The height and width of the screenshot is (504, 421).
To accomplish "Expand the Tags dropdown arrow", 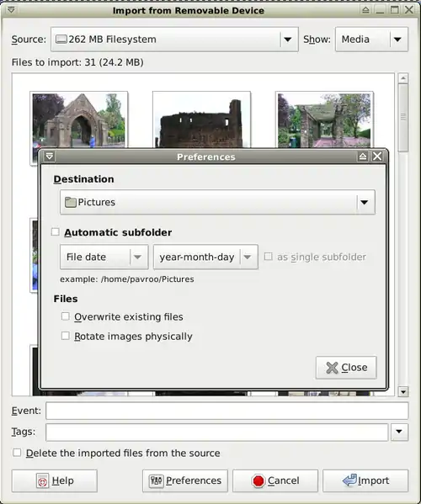I will point(399,432).
